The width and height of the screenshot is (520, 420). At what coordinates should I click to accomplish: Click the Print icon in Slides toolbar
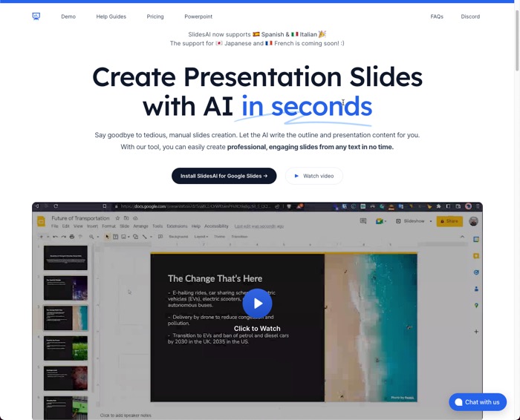(x=71, y=237)
